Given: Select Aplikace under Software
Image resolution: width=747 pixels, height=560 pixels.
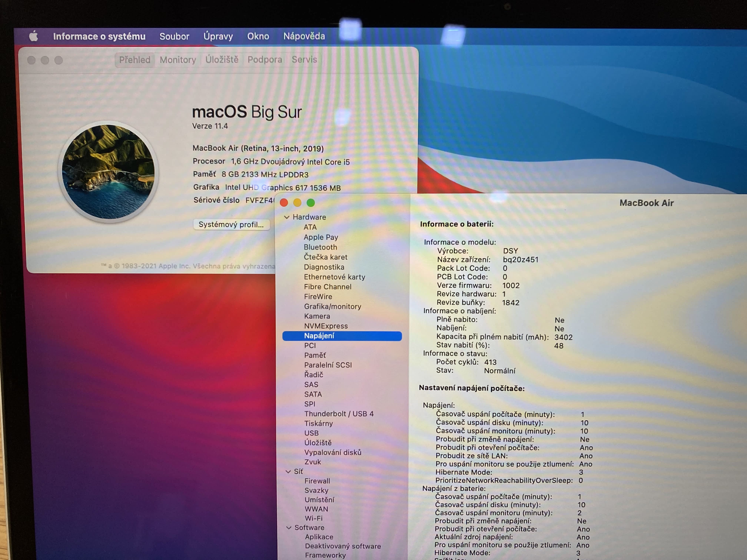Looking at the screenshot, I should tap(319, 537).
